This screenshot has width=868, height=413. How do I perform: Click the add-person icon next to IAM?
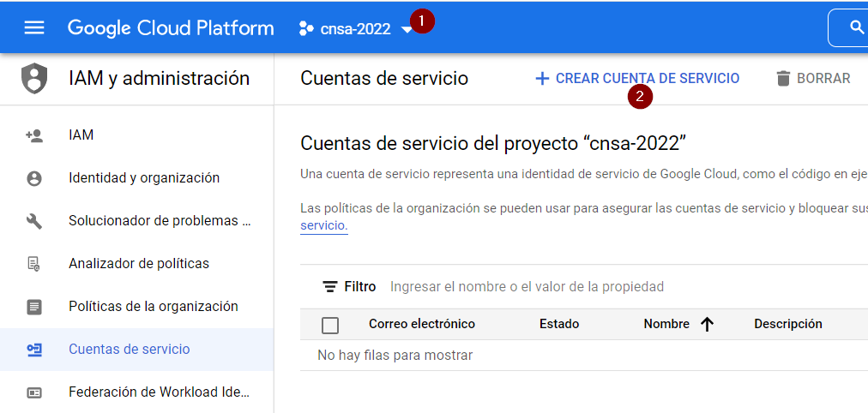click(34, 135)
